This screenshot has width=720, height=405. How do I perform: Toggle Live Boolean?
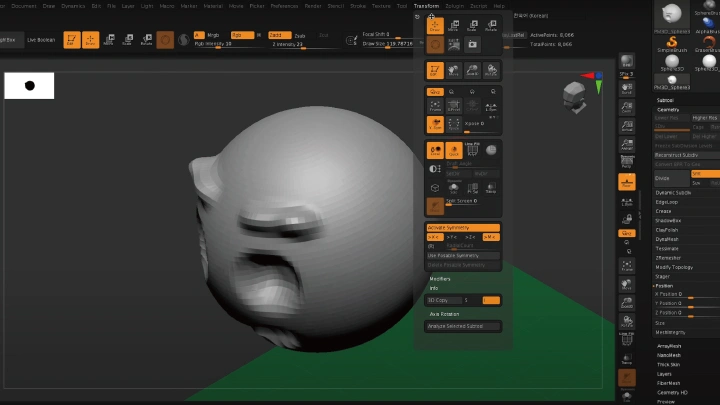pyautogui.click(x=41, y=40)
